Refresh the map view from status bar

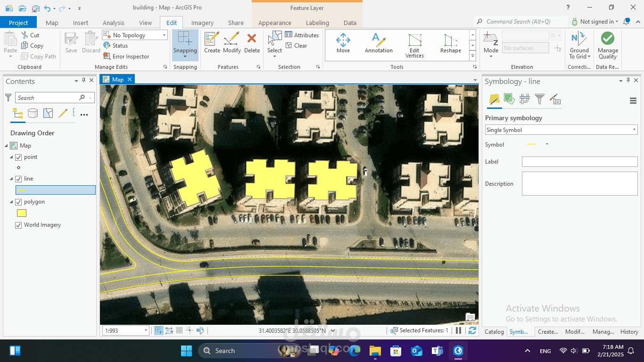pos(472,330)
